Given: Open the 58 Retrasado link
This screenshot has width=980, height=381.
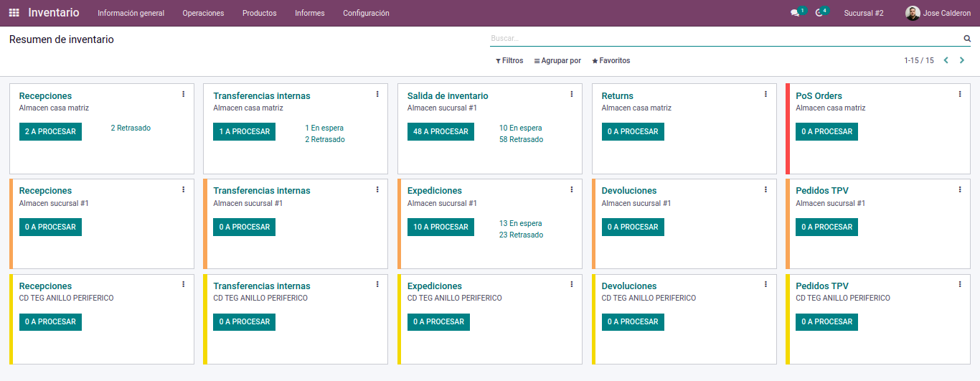Looking at the screenshot, I should (x=521, y=139).
